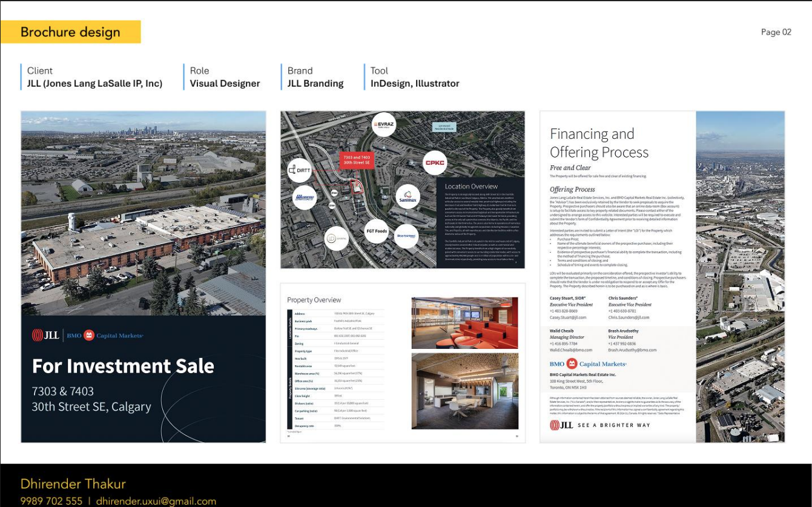
Task: Click the JLL logo on the cover page
Action: pos(46,335)
